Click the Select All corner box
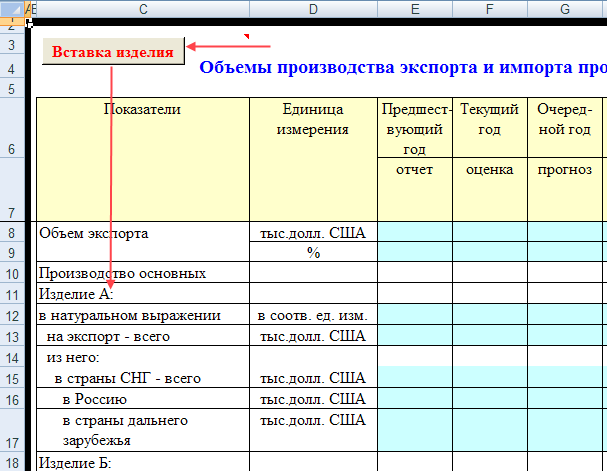 point(12,9)
